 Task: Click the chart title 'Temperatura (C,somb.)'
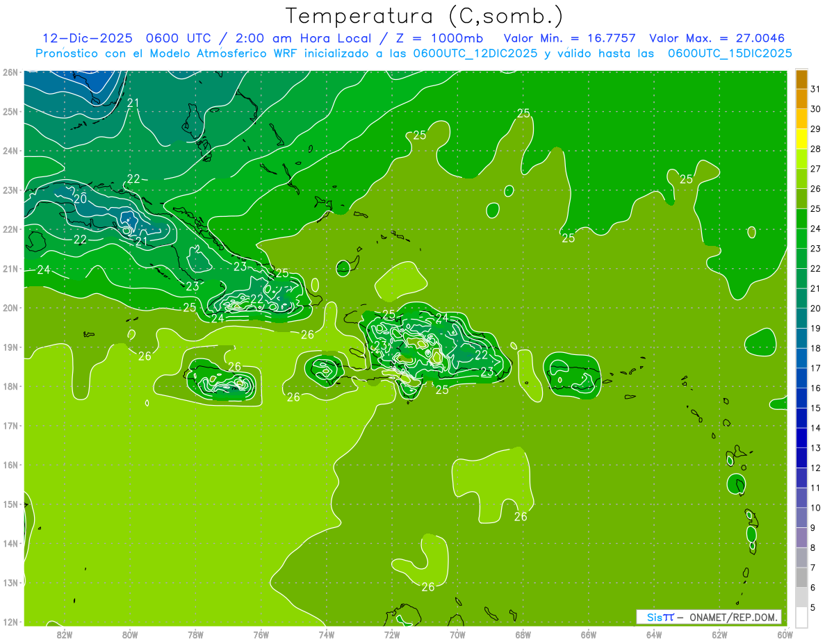tap(425, 15)
